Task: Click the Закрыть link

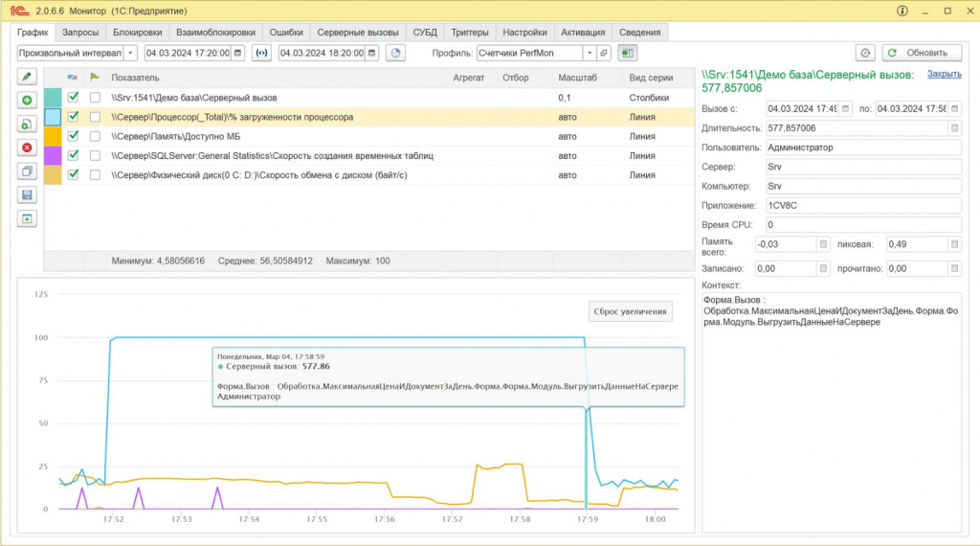Action: (944, 74)
